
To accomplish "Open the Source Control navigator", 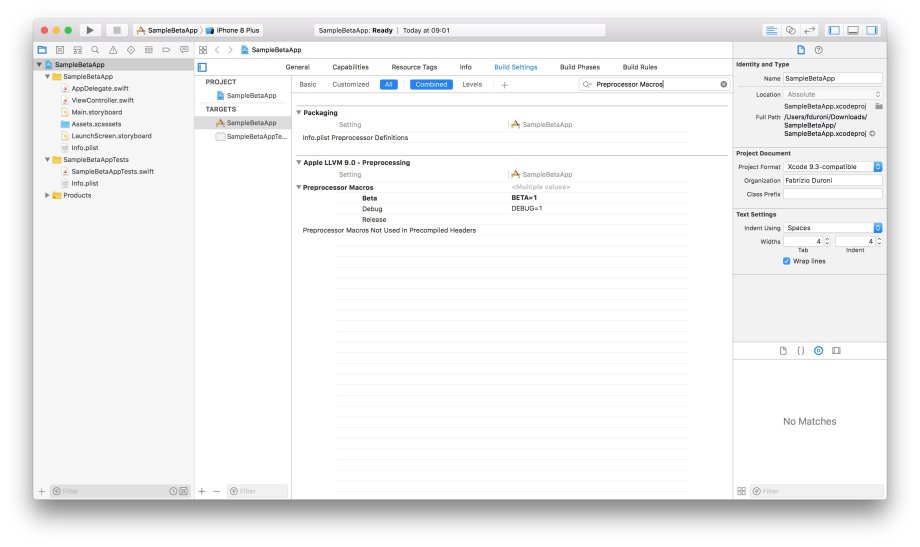I will coord(60,50).
